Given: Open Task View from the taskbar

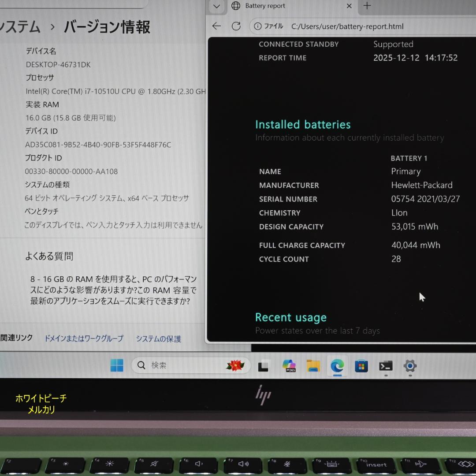Looking at the screenshot, I should pyautogui.click(x=263, y=365).
